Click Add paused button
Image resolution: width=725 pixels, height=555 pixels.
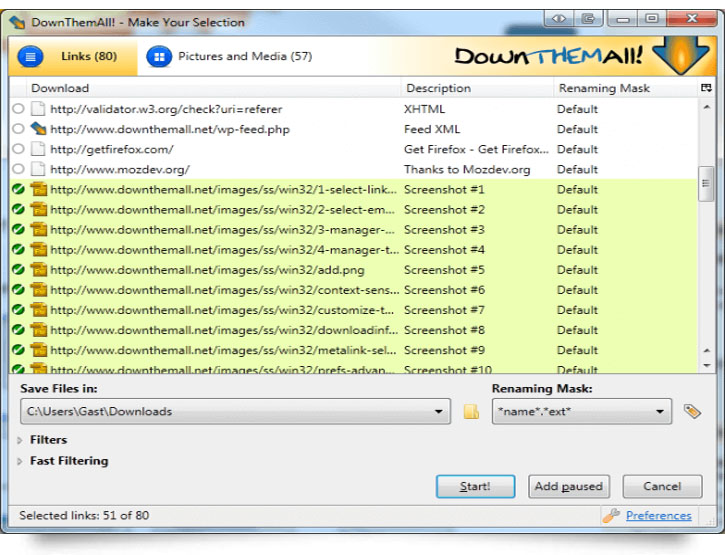click(569, 487)
